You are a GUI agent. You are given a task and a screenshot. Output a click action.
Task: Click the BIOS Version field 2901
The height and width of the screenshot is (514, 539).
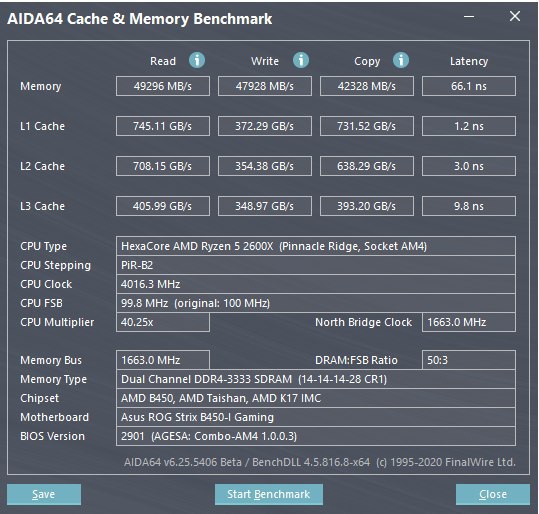[316, 436]
